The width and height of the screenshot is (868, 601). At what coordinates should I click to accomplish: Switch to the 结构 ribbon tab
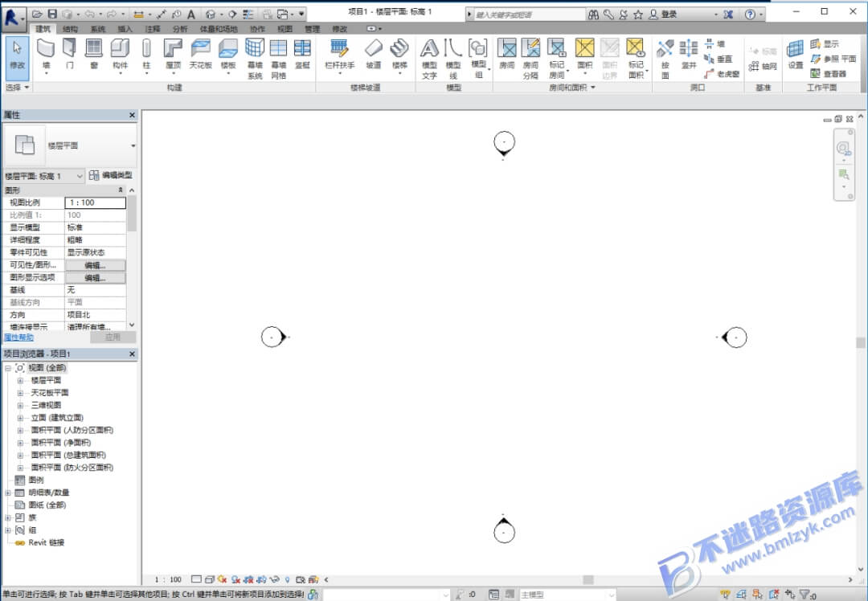tap(70, 29)
